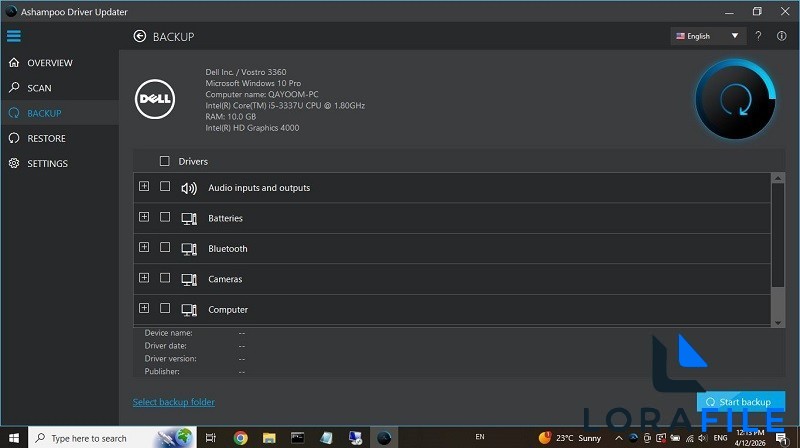800x448 pixels.
Task: Open File Explorer from the taskbar
Action: point(269,438)
